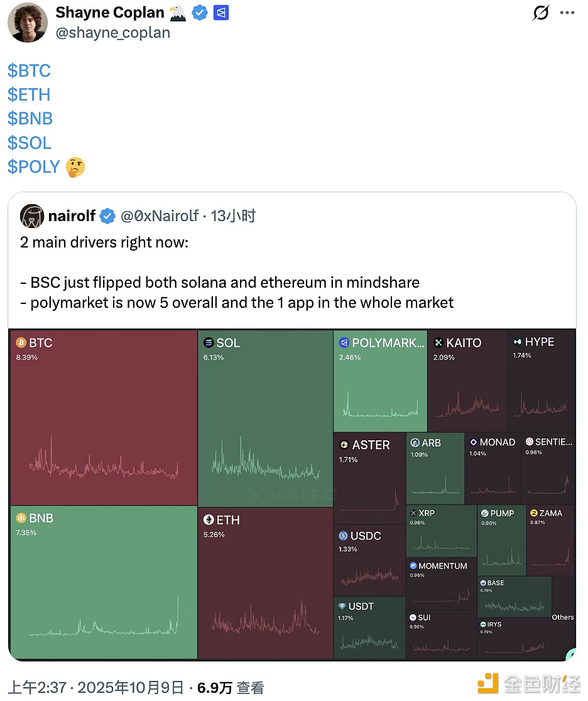
Task: Open the $BTC cashtag link
Action: tap(29, 70)
